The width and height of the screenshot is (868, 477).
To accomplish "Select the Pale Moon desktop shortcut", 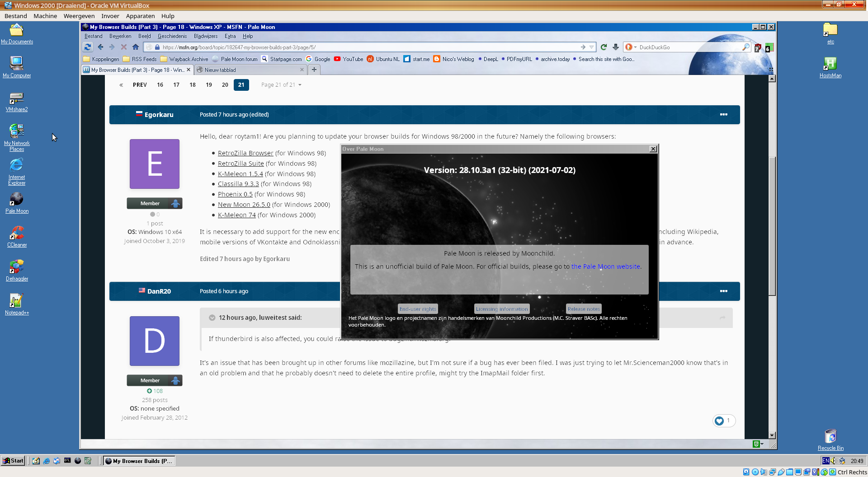I will (x=17, y=202).
